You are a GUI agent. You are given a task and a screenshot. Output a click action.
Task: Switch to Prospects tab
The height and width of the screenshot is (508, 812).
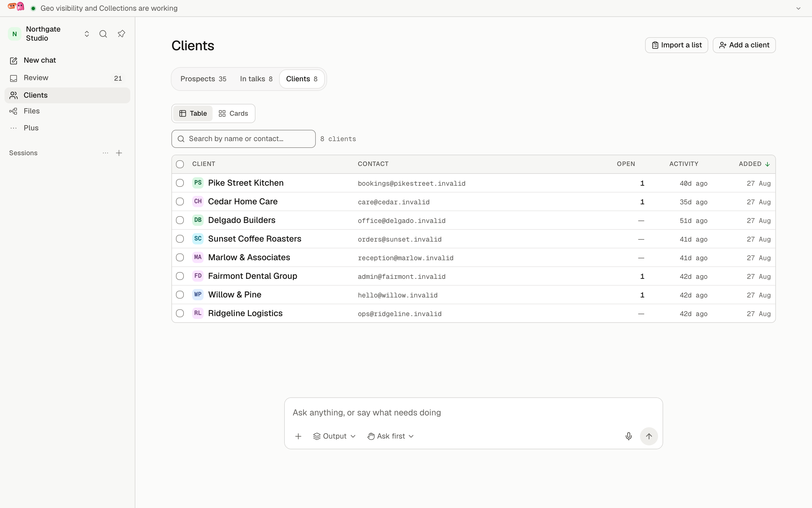(x=203, y=79)
